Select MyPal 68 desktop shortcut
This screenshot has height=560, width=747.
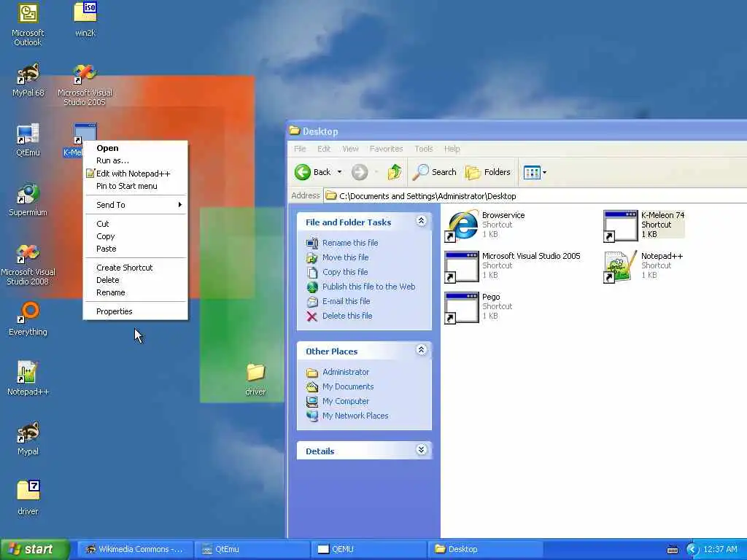click(x=28, y=80)
